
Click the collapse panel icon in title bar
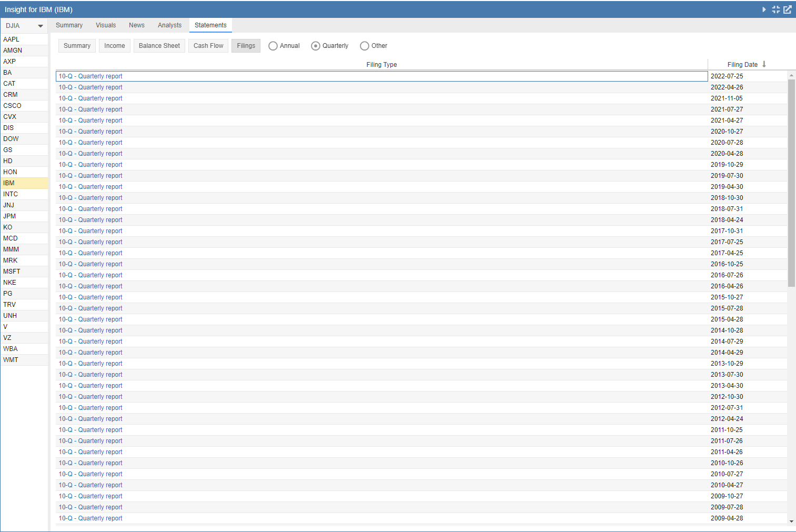776,9
